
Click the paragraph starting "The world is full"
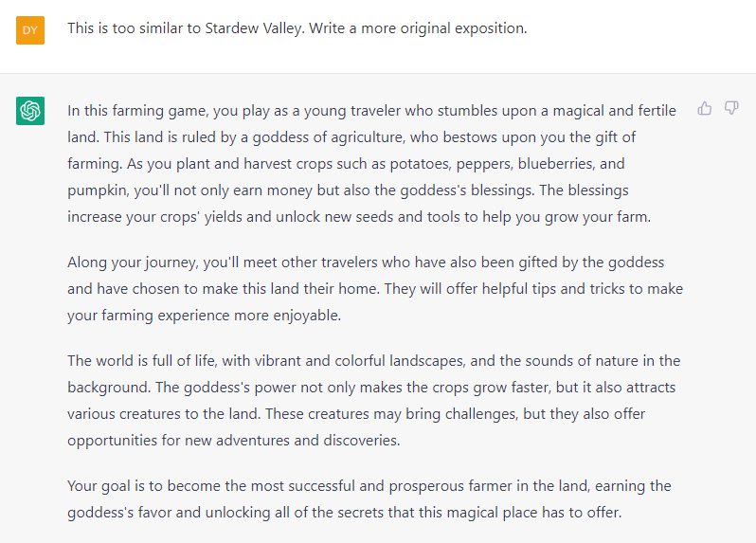coord(373,400)
